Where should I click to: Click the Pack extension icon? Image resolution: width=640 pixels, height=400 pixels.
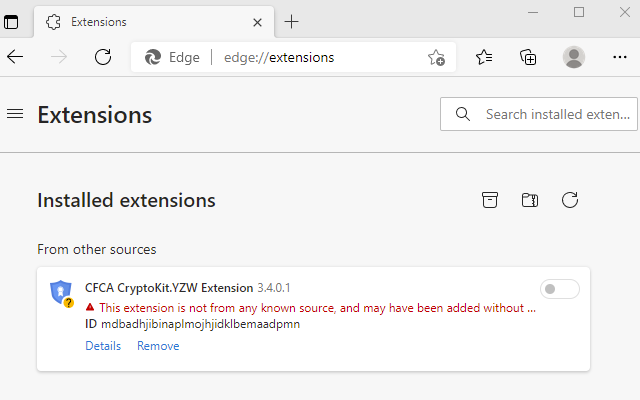(490, 200)
